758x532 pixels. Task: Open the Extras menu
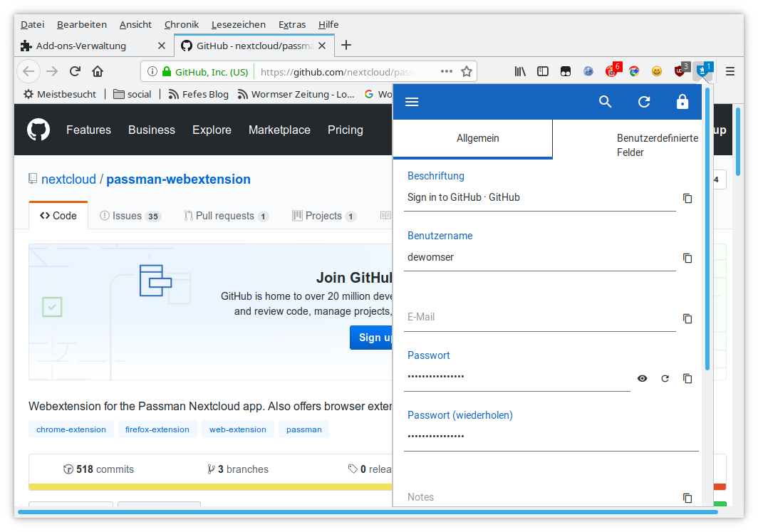click(x=292, y=25)
